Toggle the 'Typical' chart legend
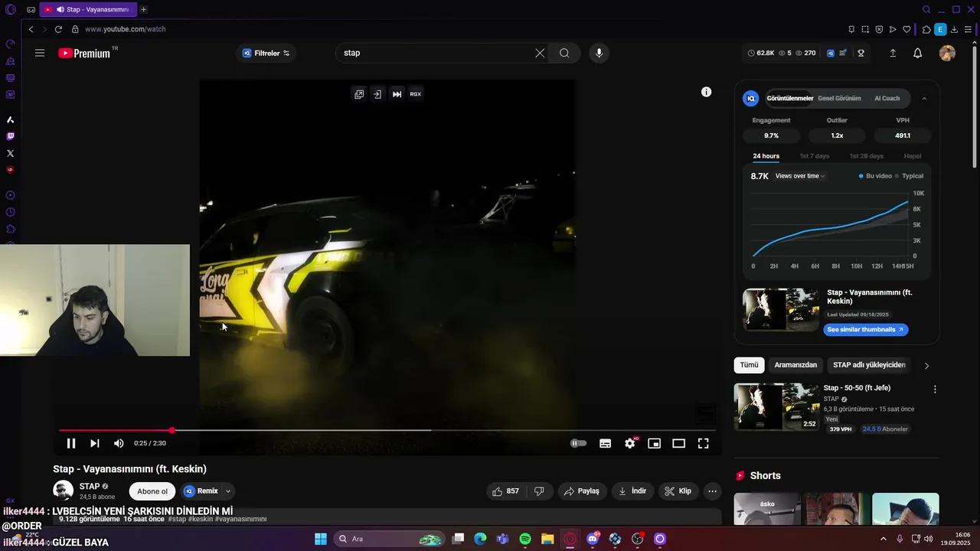The height and width of the screenshot is (551, 980). click(910, 176)
